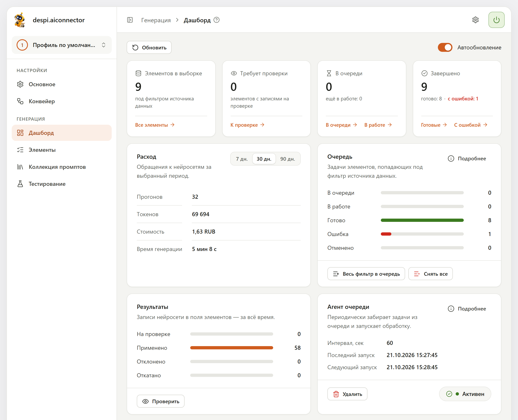The image size is (518, 420).
Task: Follow Все элементы link
Action: pyautogui.click(x=155, y=125)
